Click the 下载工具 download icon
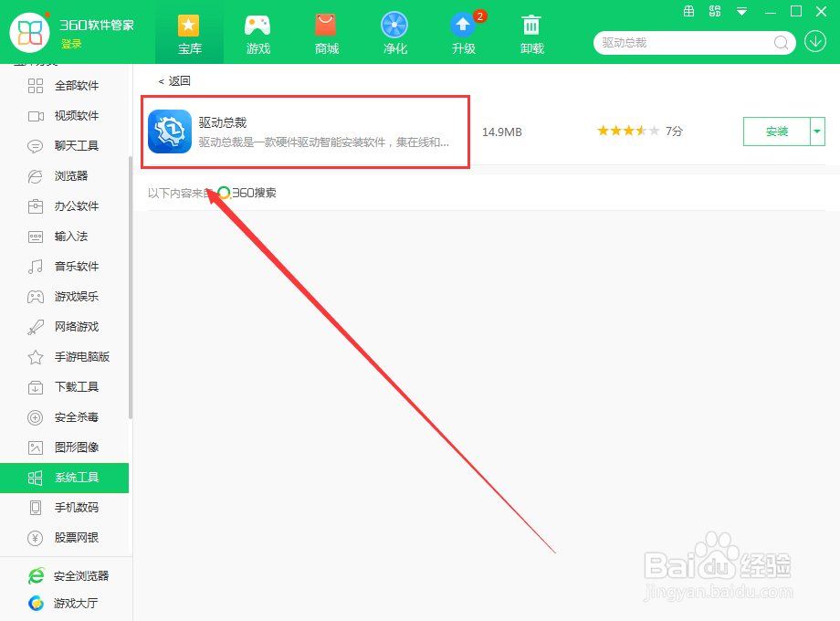This screenshot has width=840, height=621. pyautogui.click(x=36, y=387)
